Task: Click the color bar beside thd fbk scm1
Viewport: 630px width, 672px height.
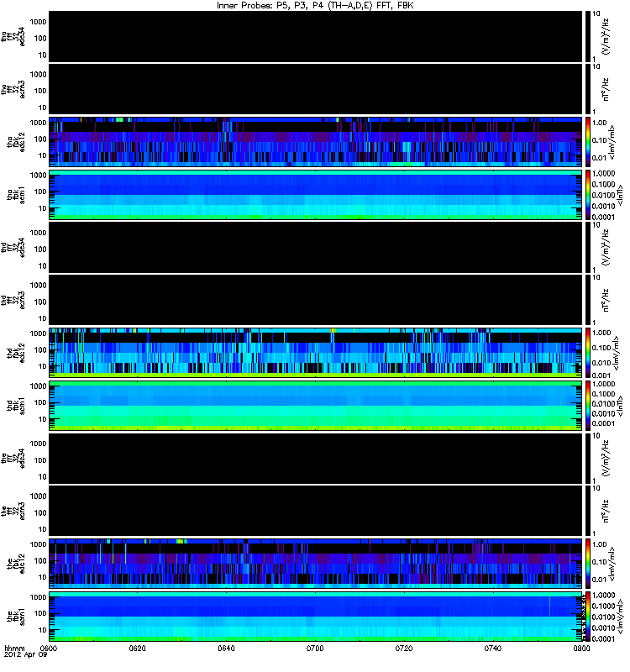Action: pos(588,406)
